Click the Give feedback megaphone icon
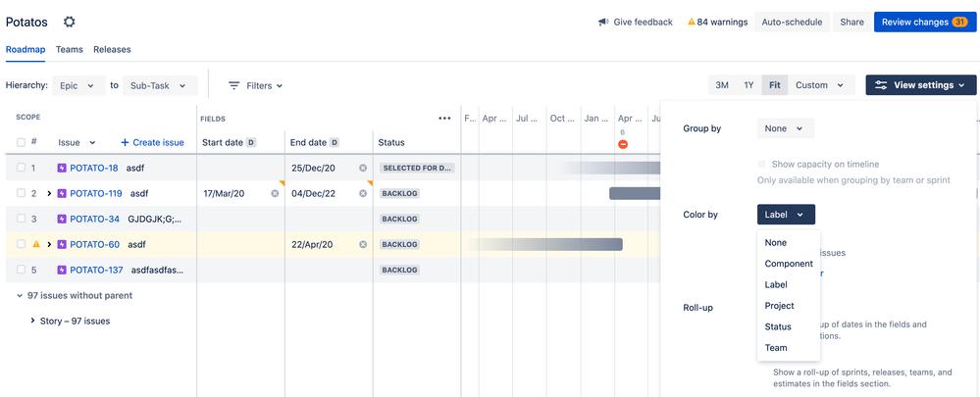Image resolution: width=980 pixels, height=397 pixels. (603, 22)
